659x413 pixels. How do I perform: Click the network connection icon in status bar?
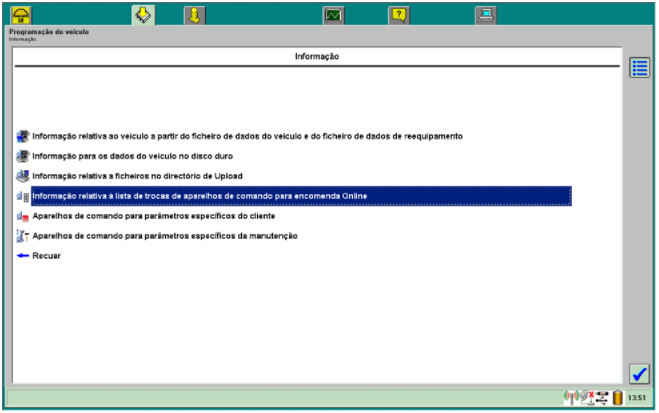pos(602,398)
